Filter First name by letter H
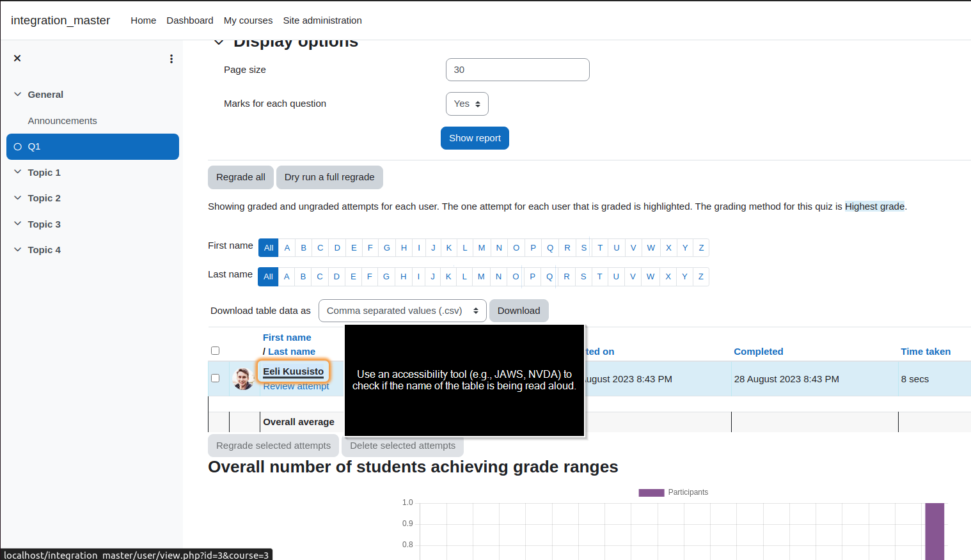Image resolution: width=971 pixels, height=560 pixels. 404,248
